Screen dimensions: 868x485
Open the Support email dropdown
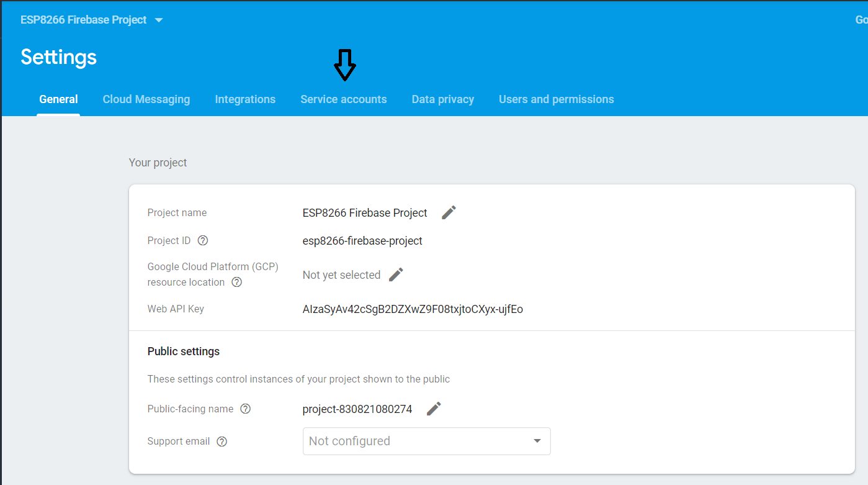pyautogui.click(x=426, y=441)
